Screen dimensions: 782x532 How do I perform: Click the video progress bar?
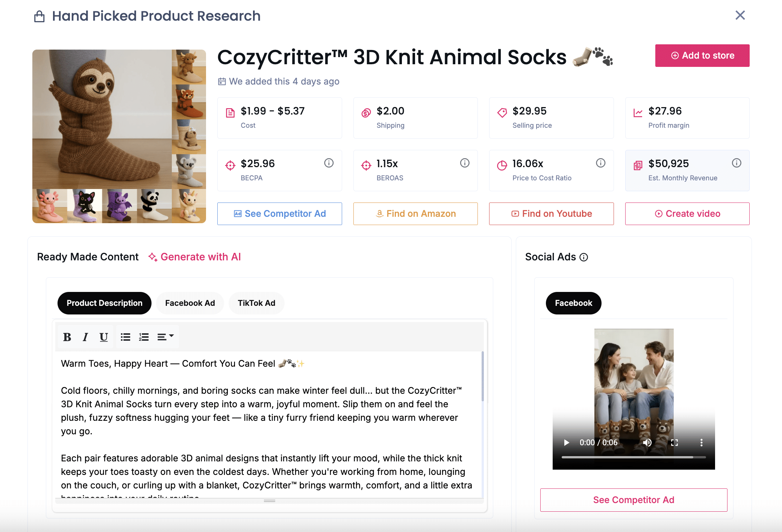(633, 457)
